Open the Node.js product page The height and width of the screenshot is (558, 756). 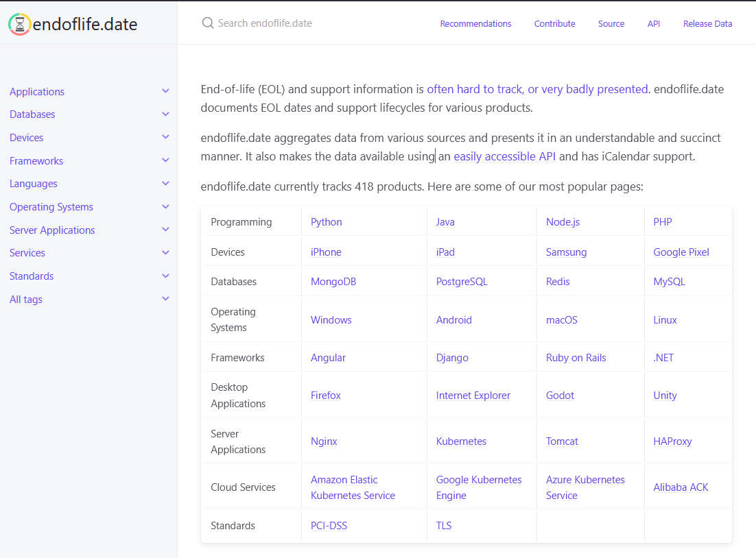563,221
